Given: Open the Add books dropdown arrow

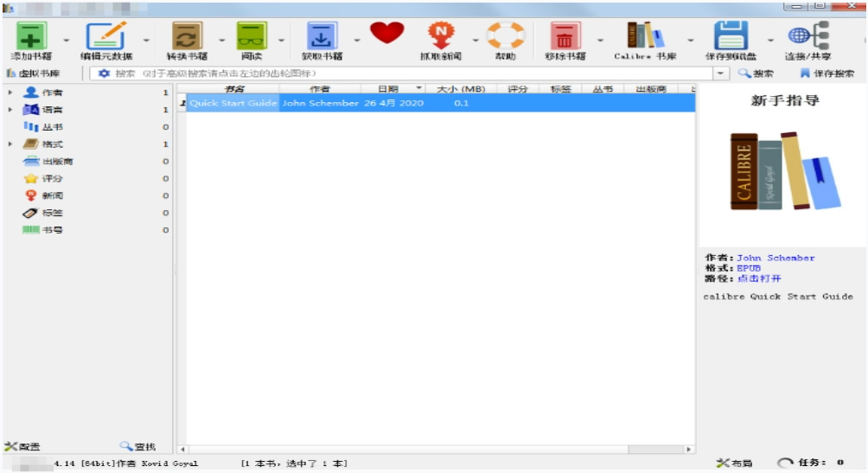Looking at the screenshot, I should (x=67, y=40).
